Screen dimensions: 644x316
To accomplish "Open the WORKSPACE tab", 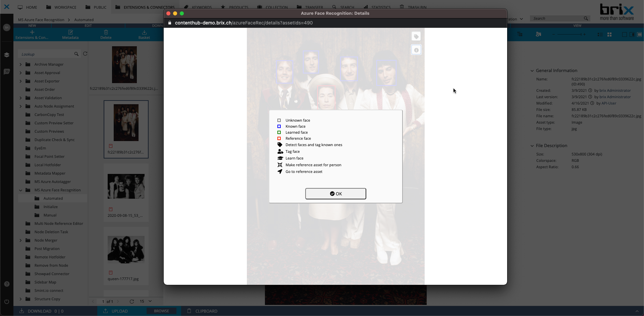I will pos(61,7).
